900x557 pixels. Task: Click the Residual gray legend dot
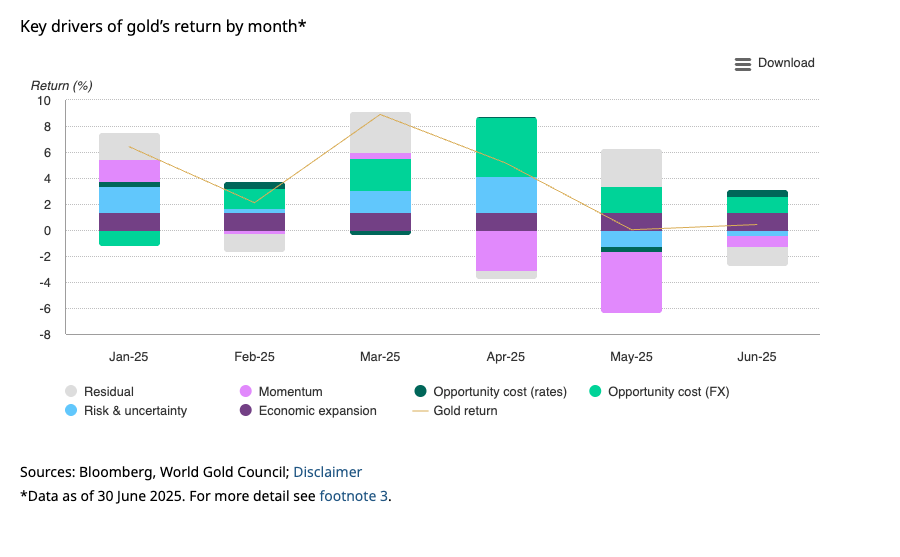[71, 392]
